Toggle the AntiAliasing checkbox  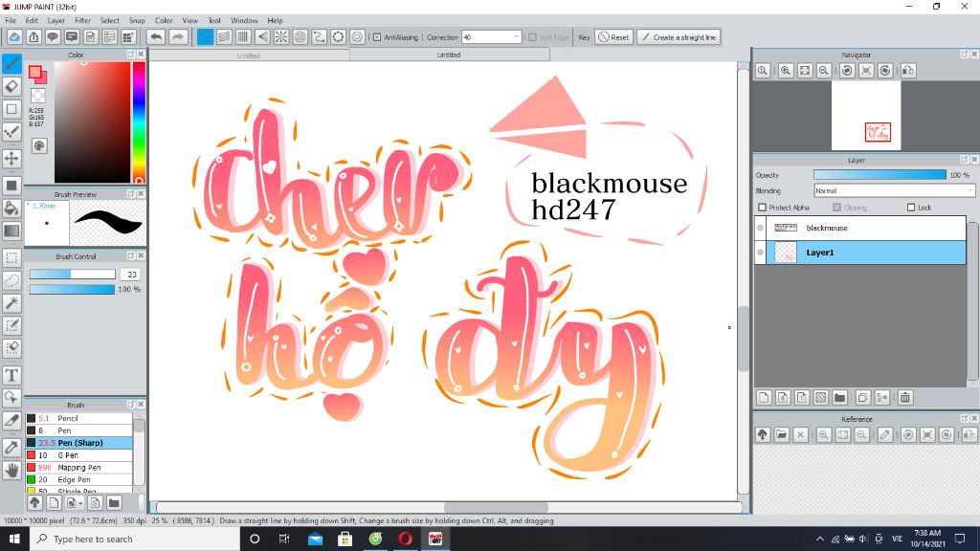(377, 37)
